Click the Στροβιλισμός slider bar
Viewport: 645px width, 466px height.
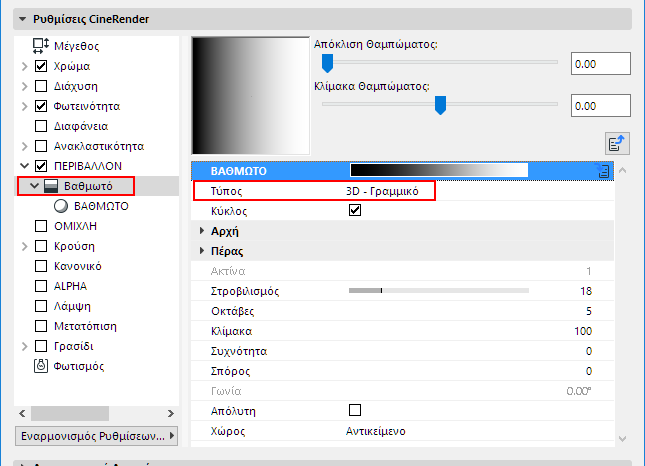tap(439, 291)
